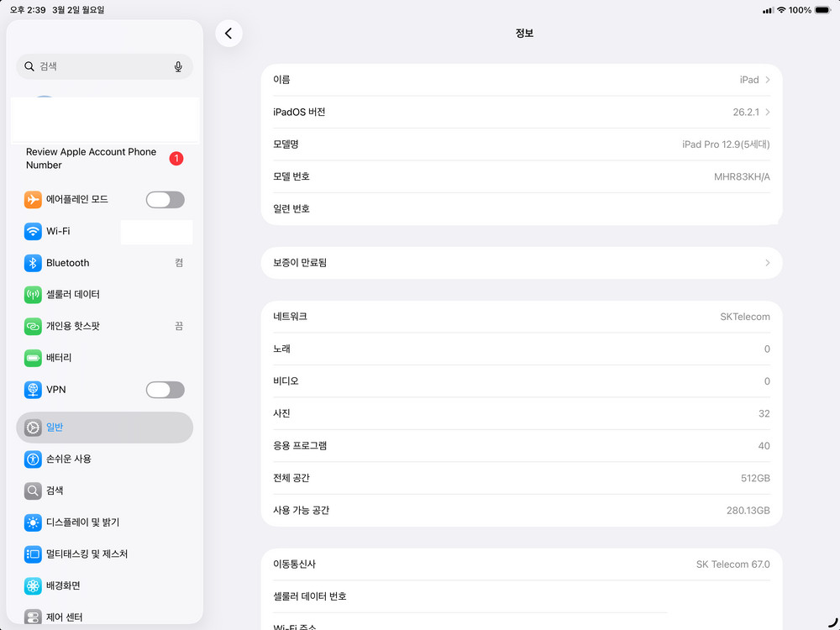
Task: Tap the display and brightness sun icon
Action: point(33,522)
